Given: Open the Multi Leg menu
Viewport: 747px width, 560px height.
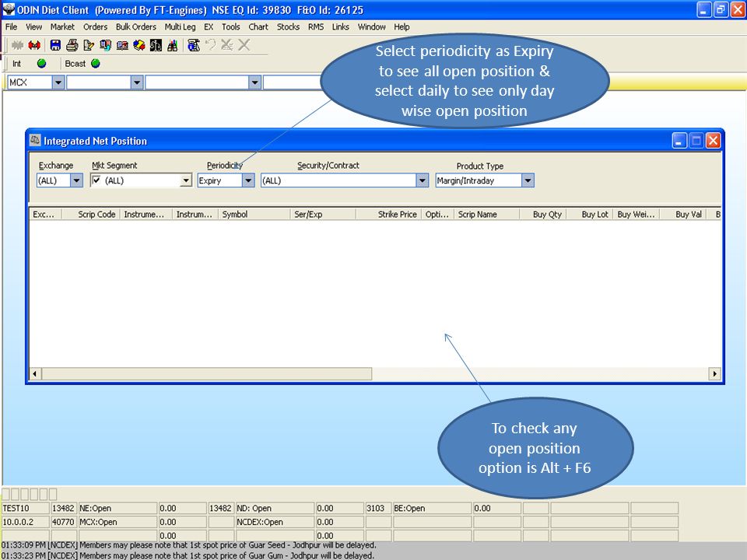Looking at the screenshot, I should click(180, 26).
